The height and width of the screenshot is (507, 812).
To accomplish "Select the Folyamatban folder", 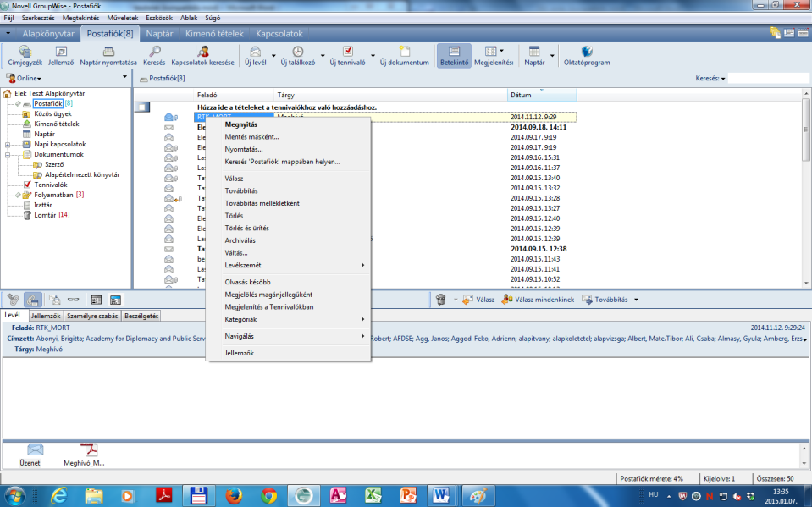I will tap(53, 195).
